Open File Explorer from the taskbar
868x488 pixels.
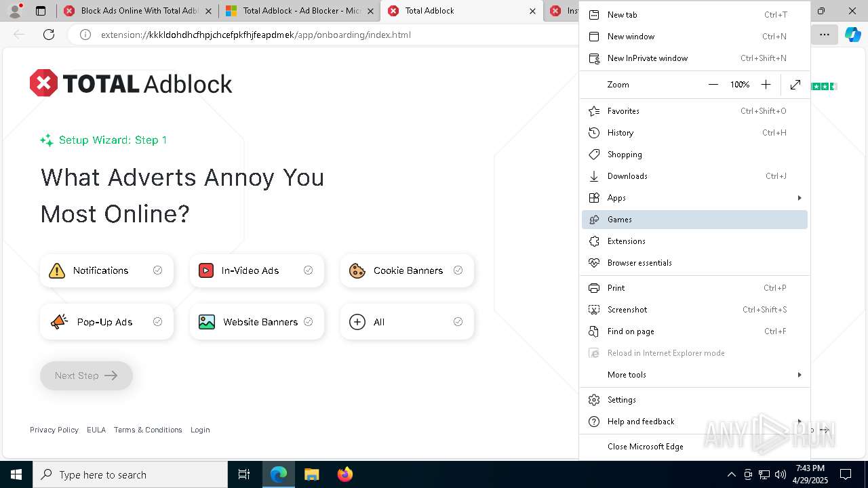(x=311, y=474)
